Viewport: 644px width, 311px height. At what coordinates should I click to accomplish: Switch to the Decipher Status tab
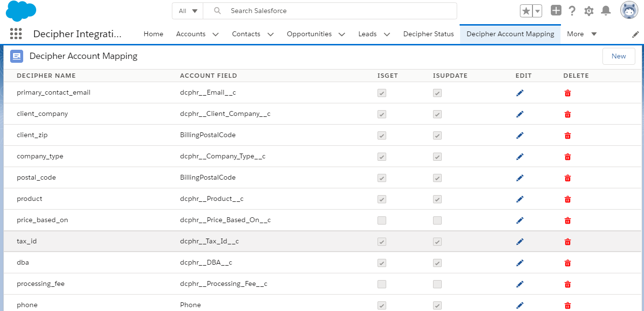(x=428, y=34)
